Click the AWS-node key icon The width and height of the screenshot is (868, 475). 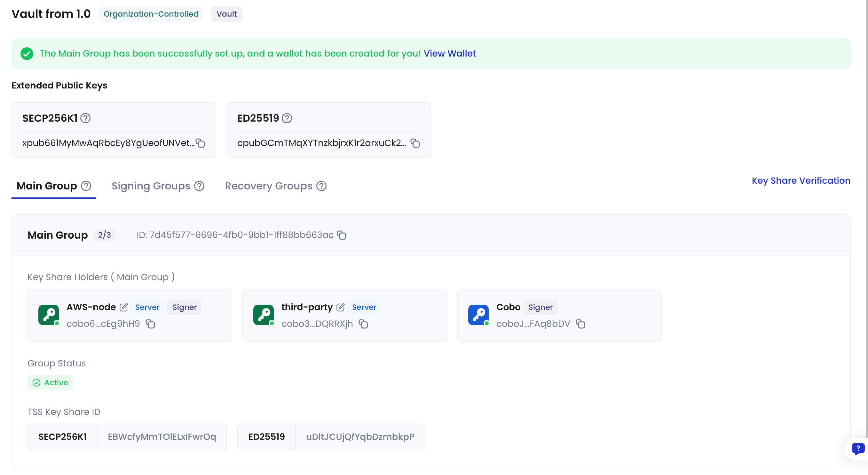click(x=49, y=315)
